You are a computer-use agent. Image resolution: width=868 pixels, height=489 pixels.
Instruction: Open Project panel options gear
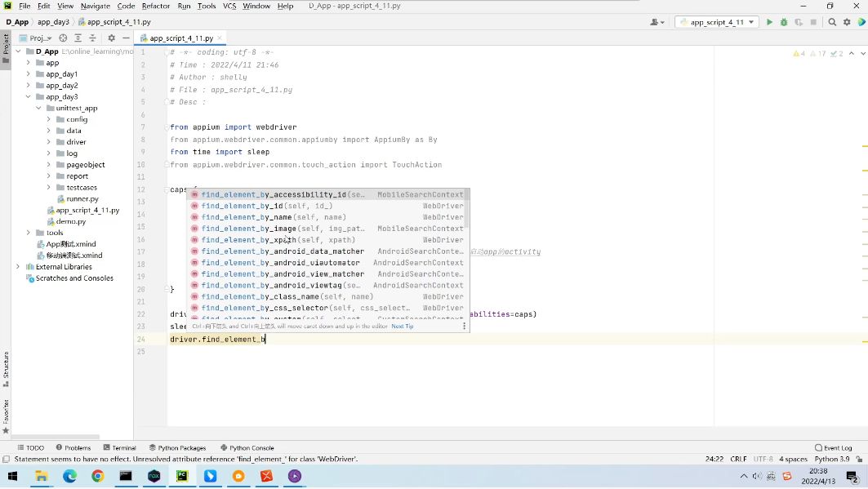tap(112, 38)
